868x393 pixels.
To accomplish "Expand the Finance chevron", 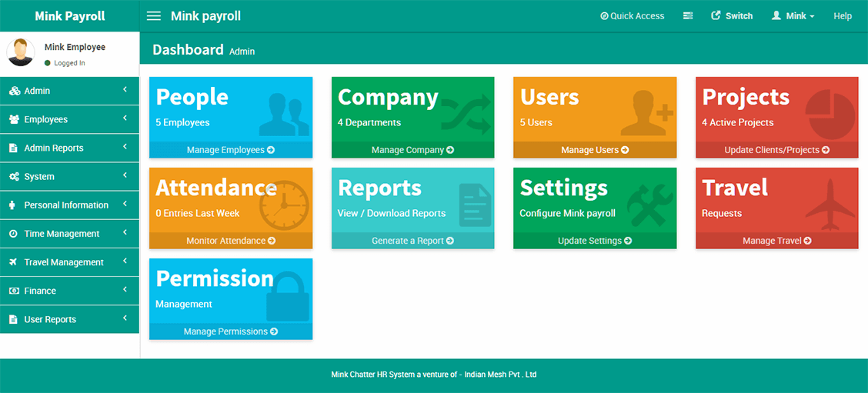I will tap(125, 289).
